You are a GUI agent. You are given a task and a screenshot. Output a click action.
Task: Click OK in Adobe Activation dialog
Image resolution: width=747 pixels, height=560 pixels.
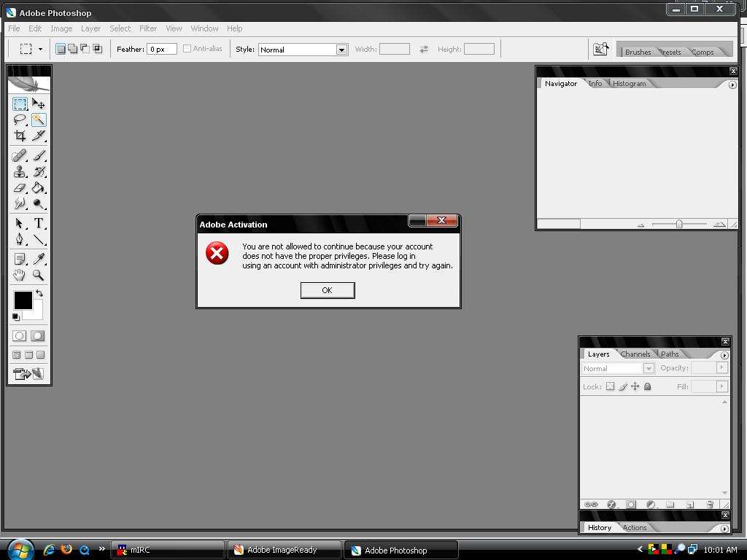tap(328, 290)
